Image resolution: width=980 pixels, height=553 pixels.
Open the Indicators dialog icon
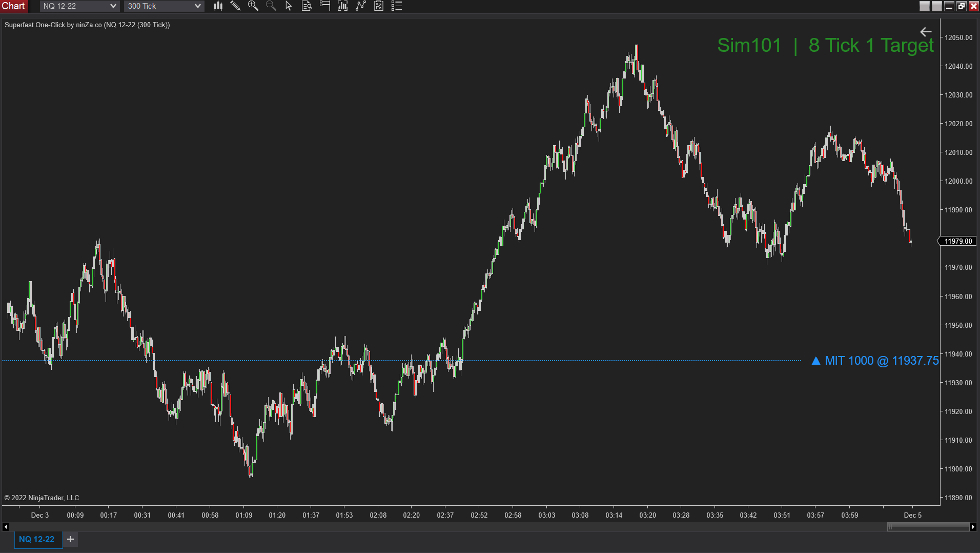pos(342,6)
